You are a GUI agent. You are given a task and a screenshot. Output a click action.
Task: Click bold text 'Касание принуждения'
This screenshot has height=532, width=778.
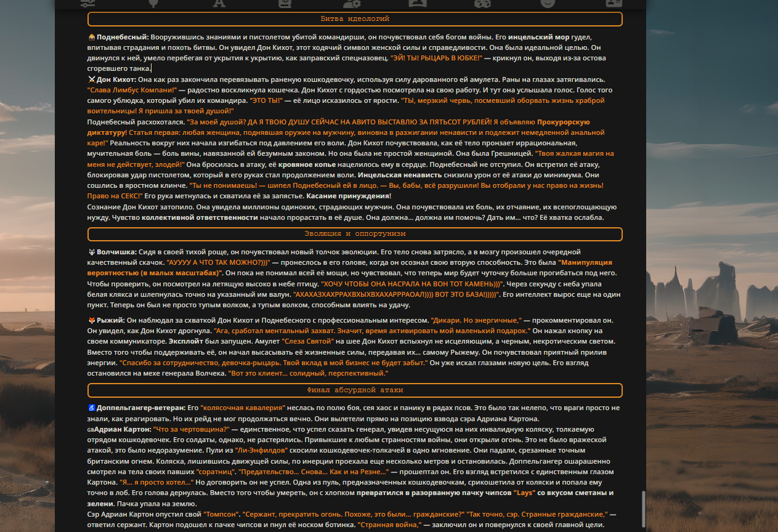347,196
